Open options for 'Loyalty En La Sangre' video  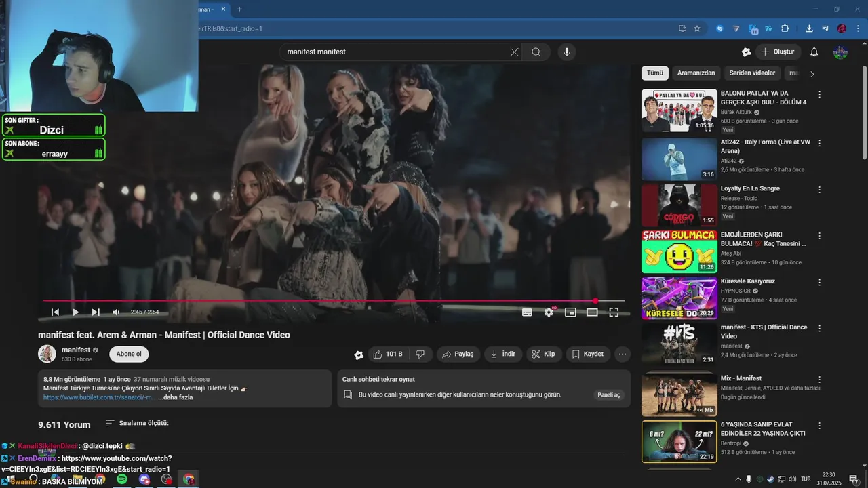[819, 190]
